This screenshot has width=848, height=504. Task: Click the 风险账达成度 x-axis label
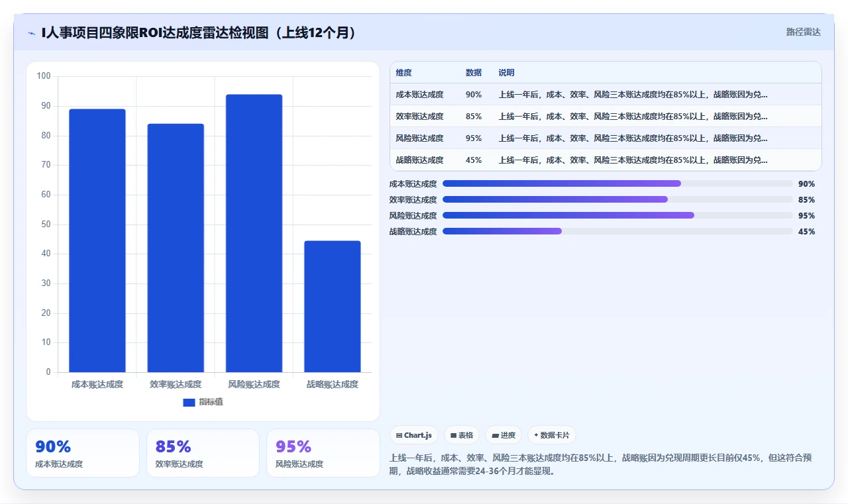click(x=254, y=384)
